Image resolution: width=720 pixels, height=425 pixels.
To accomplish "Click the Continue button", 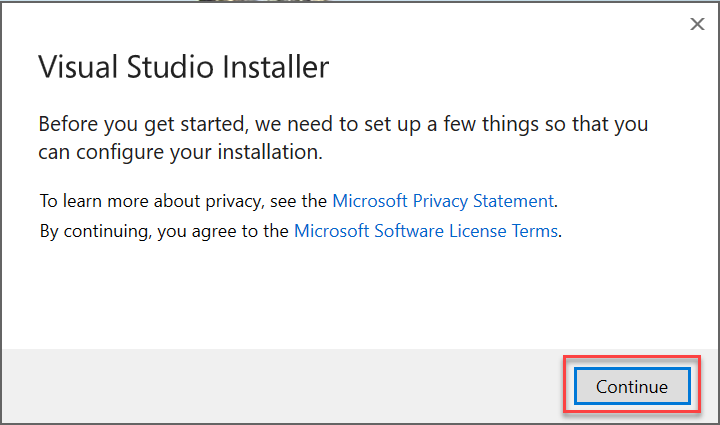I will coord(632,386).
